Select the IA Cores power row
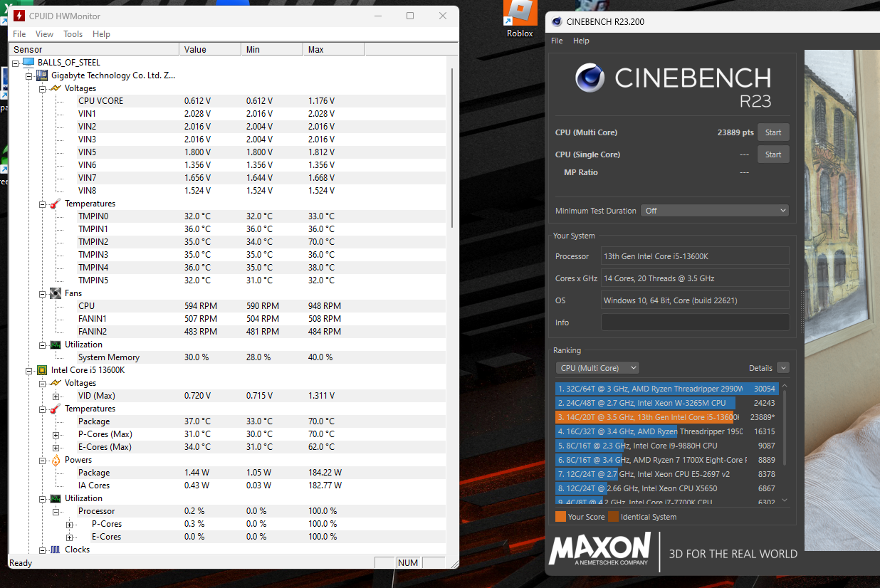Viewport: 880px width, 588px height. pyautogui.click(x=261, y=485)
